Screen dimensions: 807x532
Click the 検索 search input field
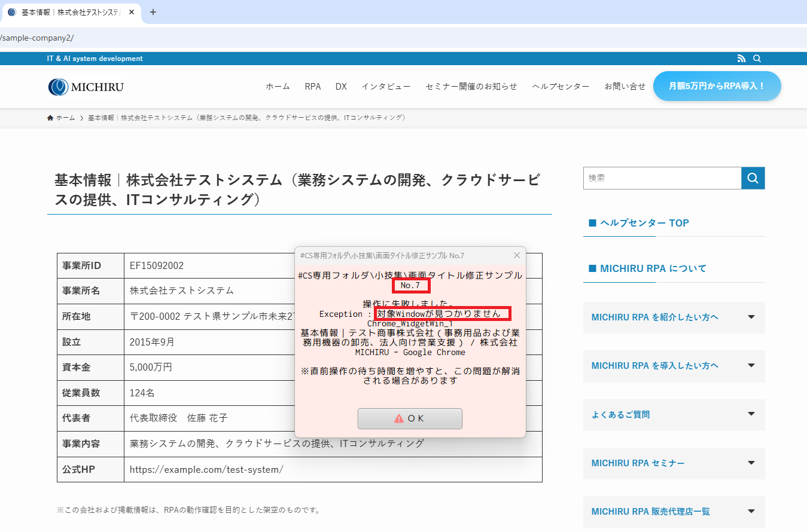(x=662, y=178)
